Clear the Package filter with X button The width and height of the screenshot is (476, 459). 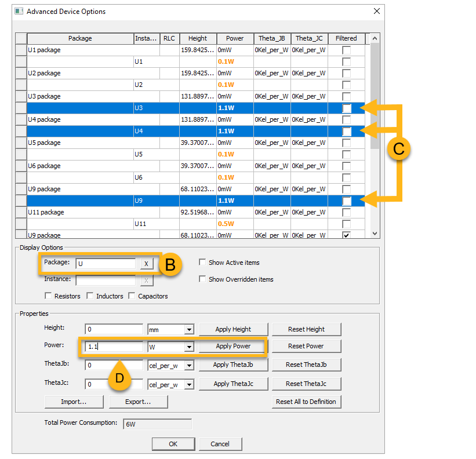pos(146,264)
